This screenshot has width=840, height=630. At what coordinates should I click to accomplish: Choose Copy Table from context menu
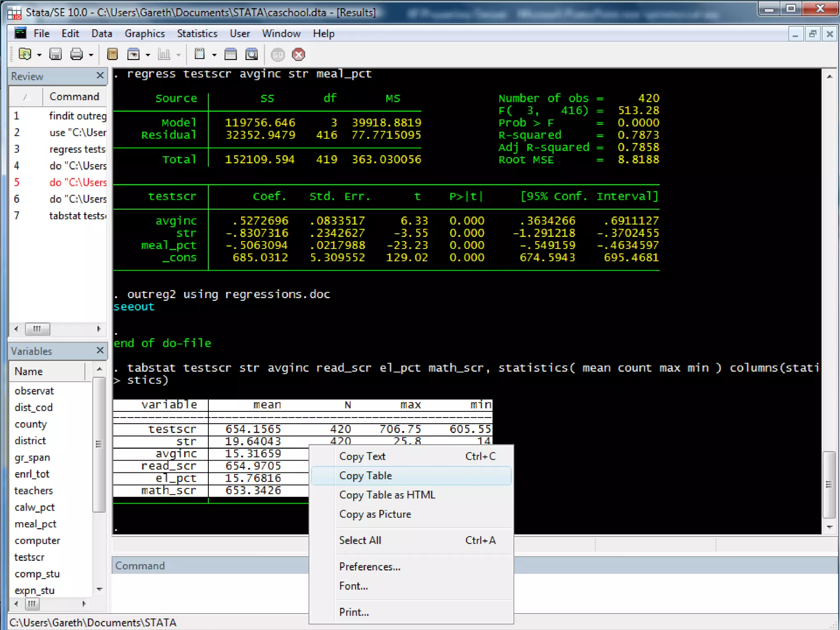coord(365,476)
